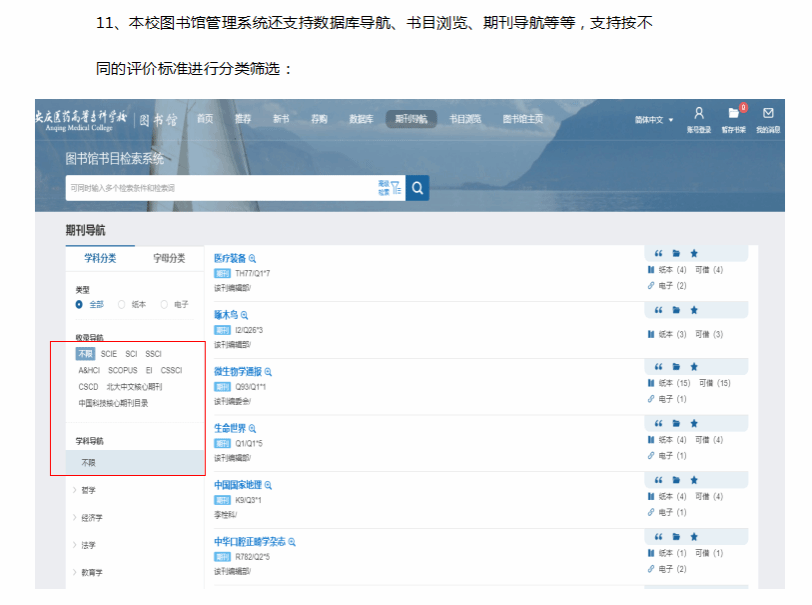Open 我的消息 envelope icon
The width and height of the screenshot is (812, 605).
click(768, 114)
